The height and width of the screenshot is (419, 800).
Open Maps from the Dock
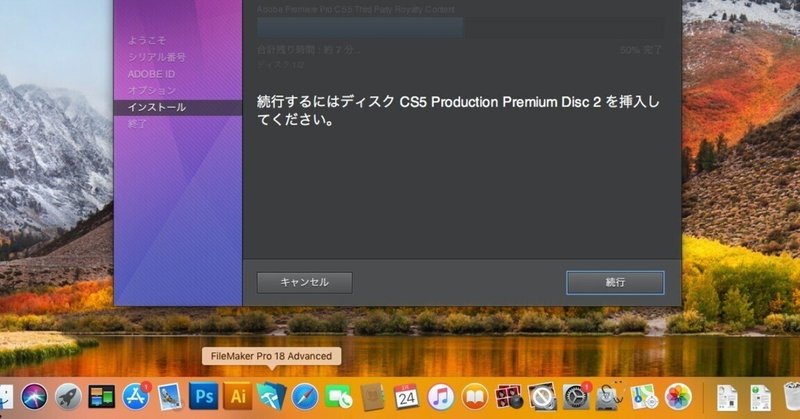tap(644, 397)
